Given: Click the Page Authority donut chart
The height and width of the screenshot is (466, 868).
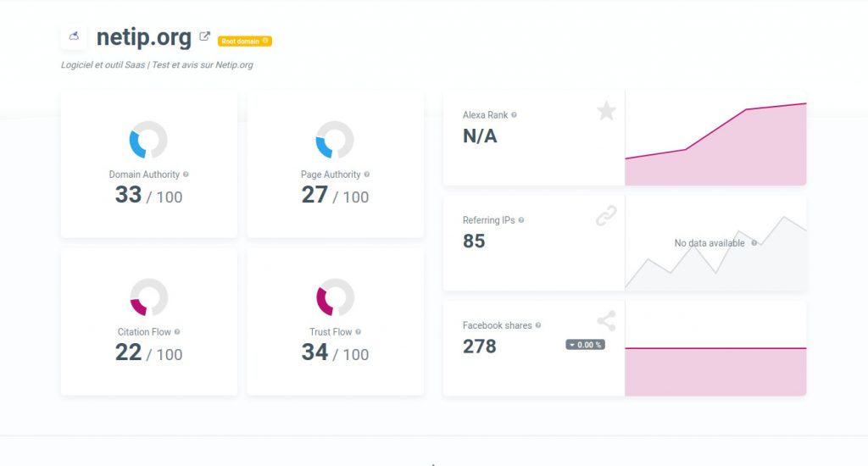Looking at the screenshot, I should coord(335,140).
